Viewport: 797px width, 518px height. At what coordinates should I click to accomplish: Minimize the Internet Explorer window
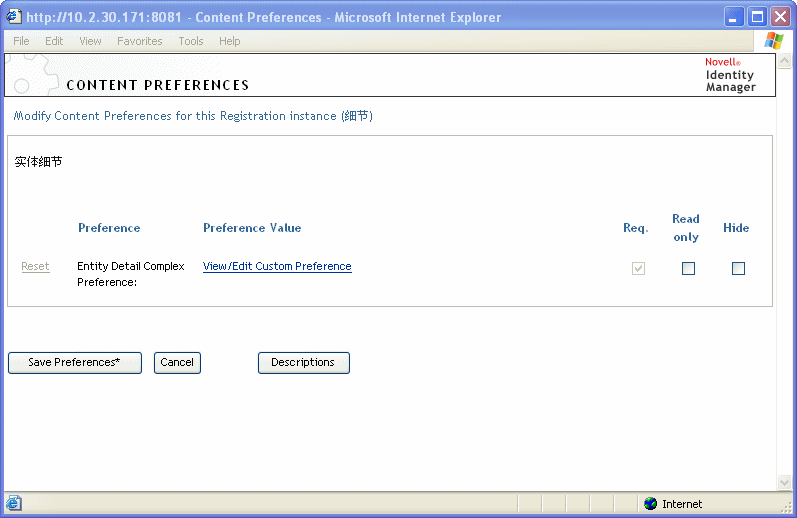point(733,17)
